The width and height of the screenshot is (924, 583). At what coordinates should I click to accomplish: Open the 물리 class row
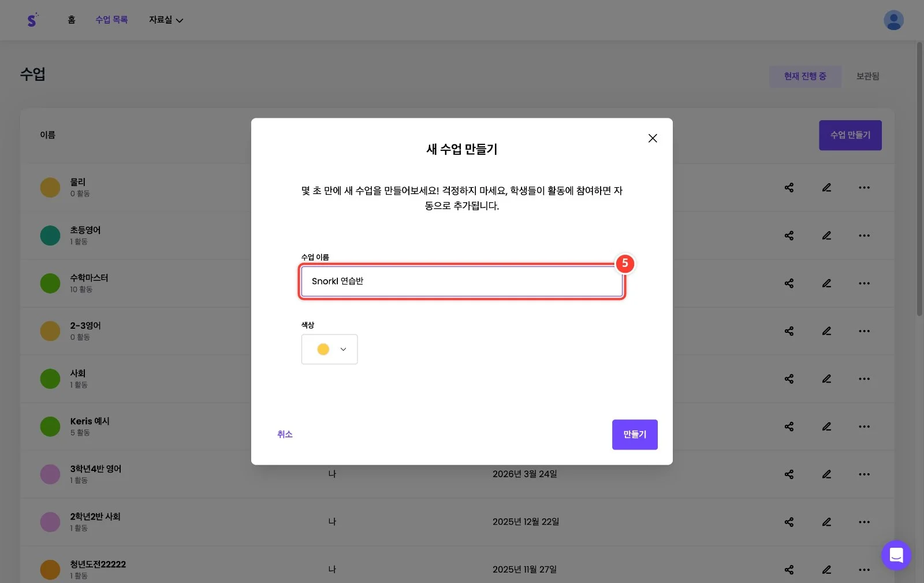457,188
